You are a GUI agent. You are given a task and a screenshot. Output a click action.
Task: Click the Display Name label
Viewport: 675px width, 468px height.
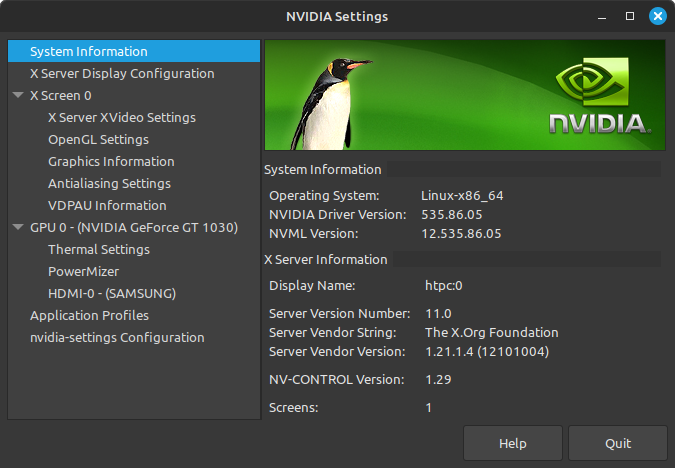pyautogui.click(x=312, y=285)
